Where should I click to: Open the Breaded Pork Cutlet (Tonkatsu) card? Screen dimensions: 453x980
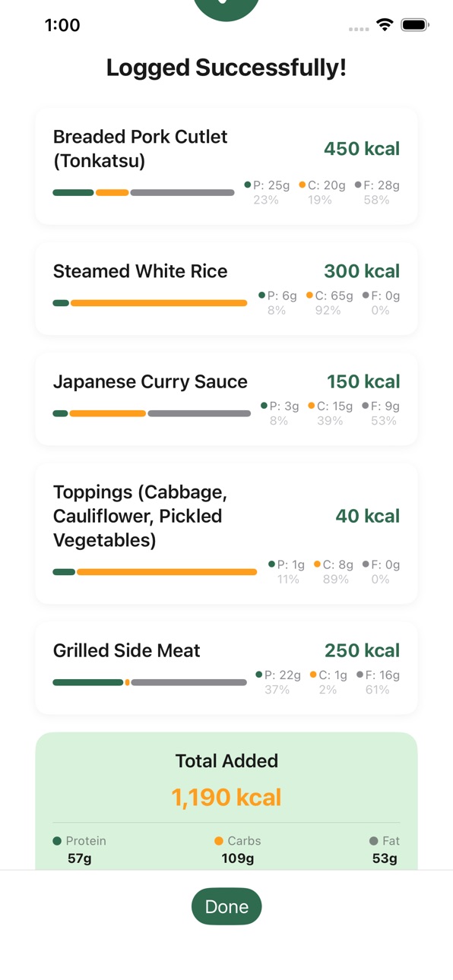coord(226,166)
